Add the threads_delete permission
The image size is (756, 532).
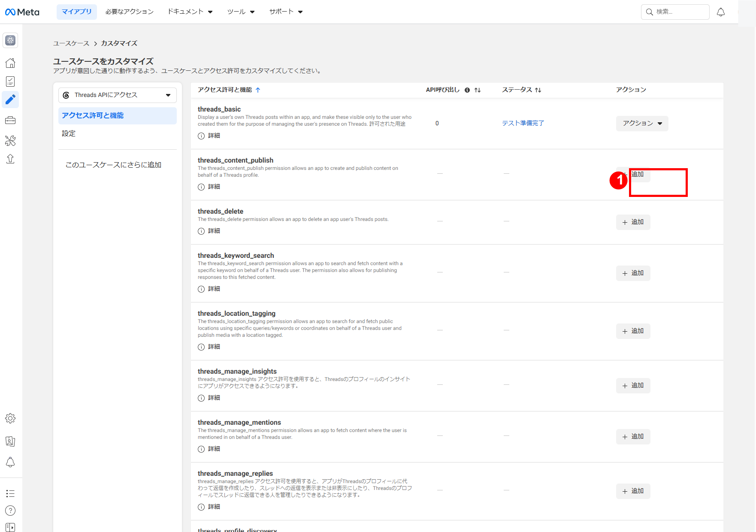pyautogui.click(x=633, y=222)
